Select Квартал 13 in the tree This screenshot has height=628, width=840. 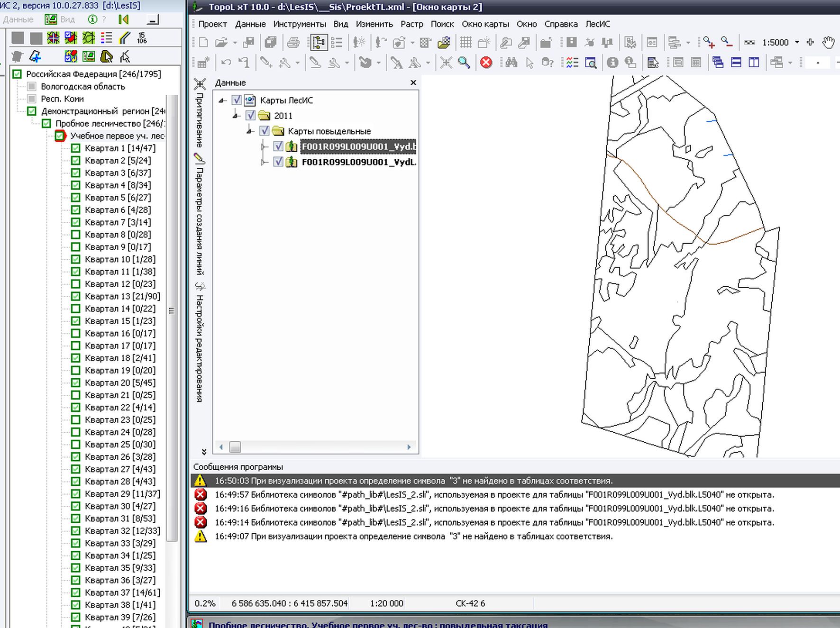click(x=122, y=296)
